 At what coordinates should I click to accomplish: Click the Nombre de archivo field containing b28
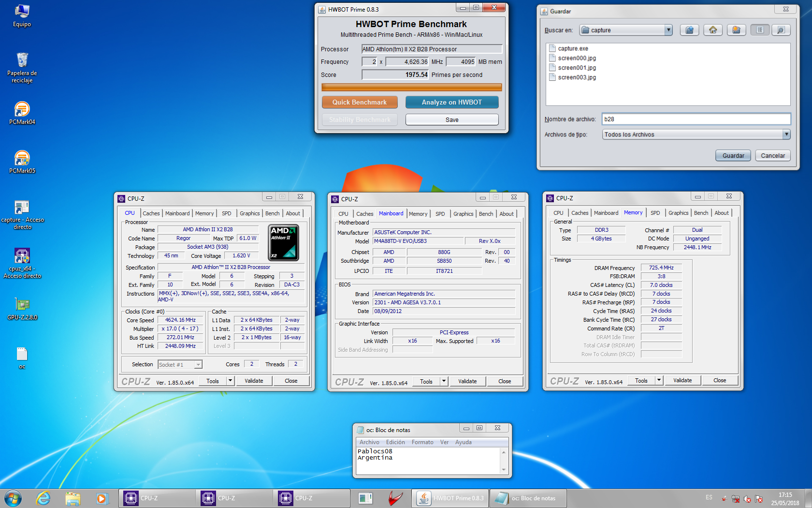696,119
